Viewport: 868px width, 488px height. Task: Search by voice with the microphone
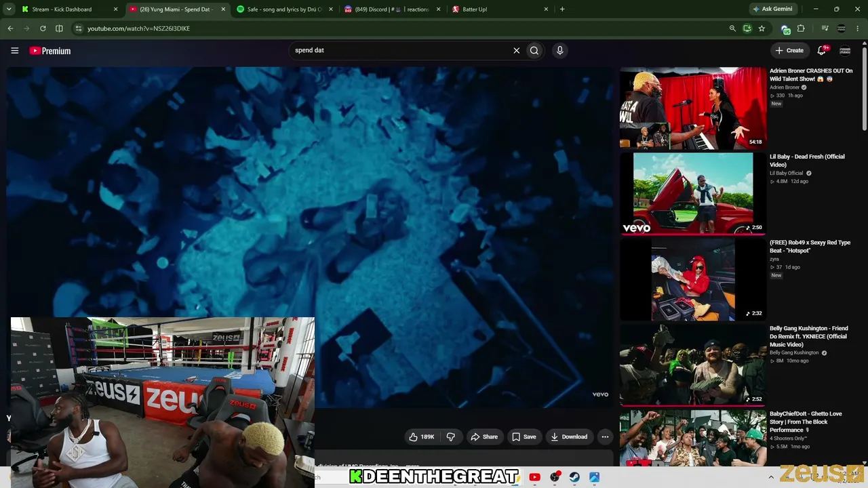point(559,50)
